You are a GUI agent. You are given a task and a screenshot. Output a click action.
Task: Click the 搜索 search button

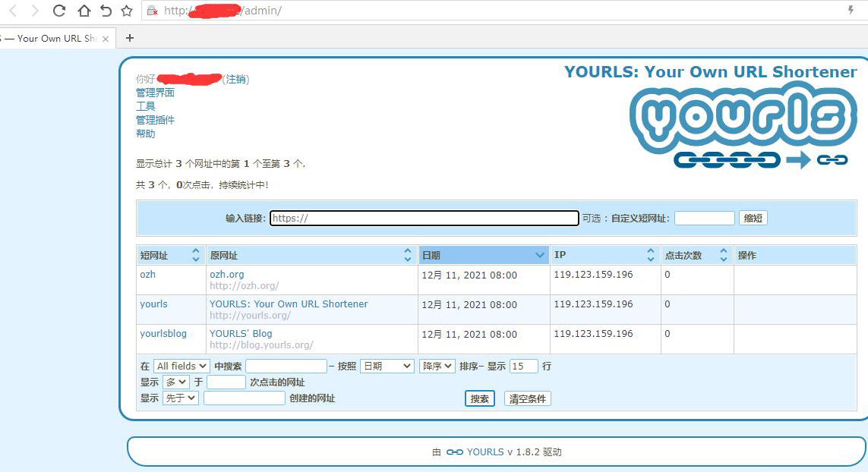479,399
